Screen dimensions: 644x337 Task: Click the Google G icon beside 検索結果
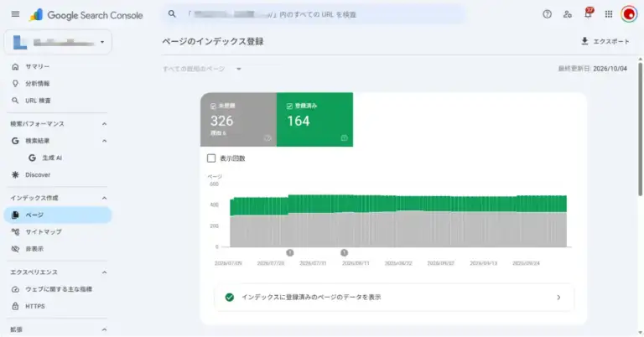[15, 141]
